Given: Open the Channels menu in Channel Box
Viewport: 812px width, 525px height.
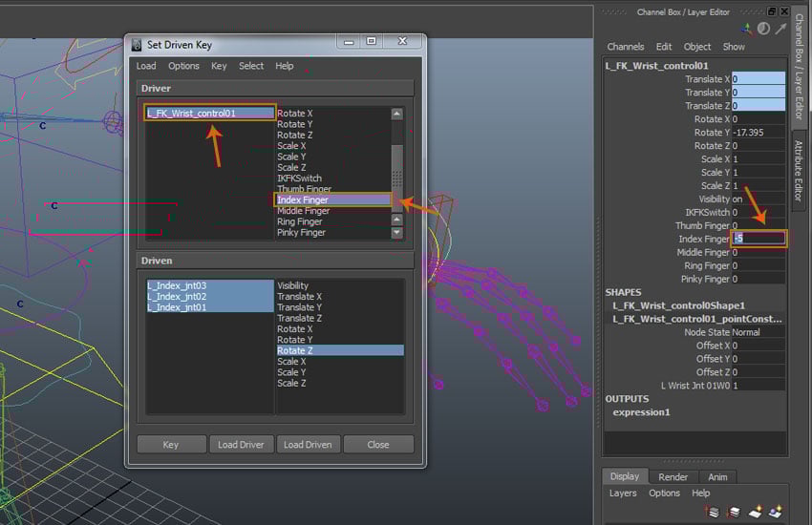Looking at the screenshot, I should pyautogui.click(x=626, y=47).
